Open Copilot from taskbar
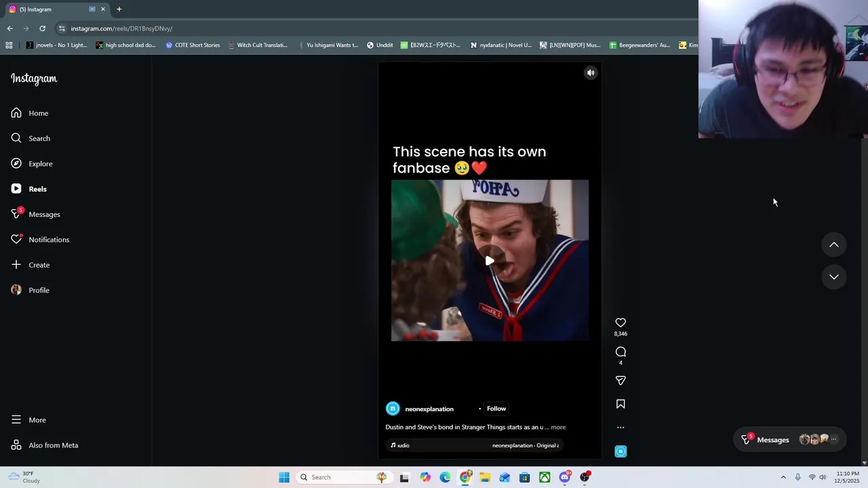Screen dimensions: 868x488 click(x=425, y=477)
